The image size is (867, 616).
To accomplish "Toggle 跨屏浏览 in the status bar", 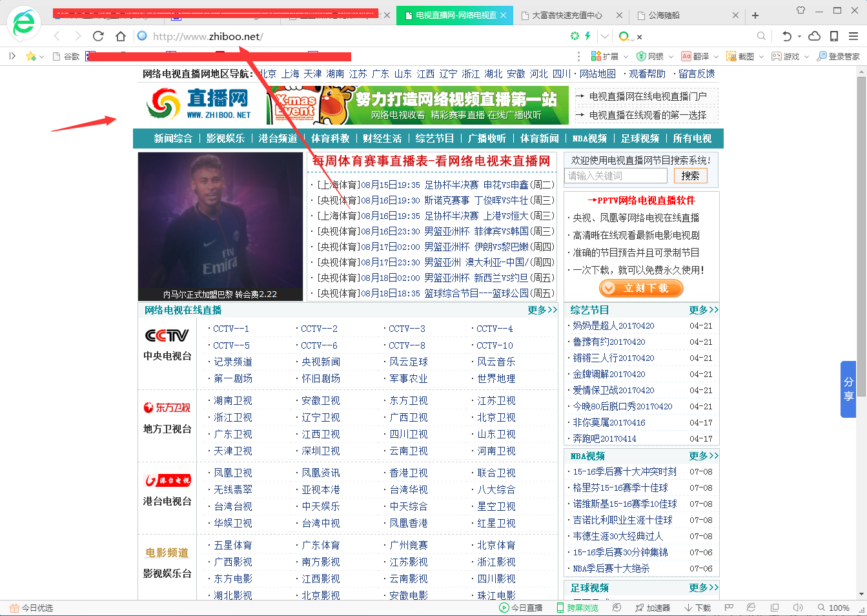I will 579,608.
